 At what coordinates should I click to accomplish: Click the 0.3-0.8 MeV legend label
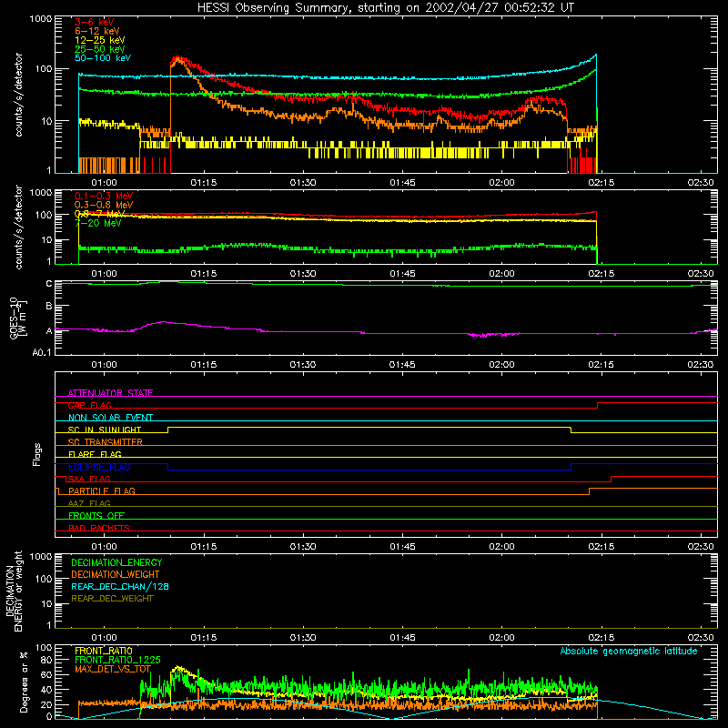104,205
